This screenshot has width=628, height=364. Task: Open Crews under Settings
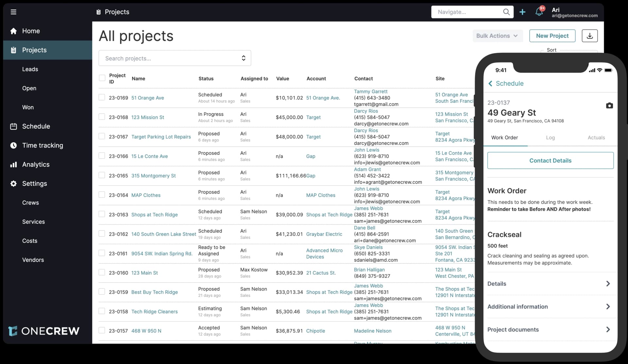30,203
